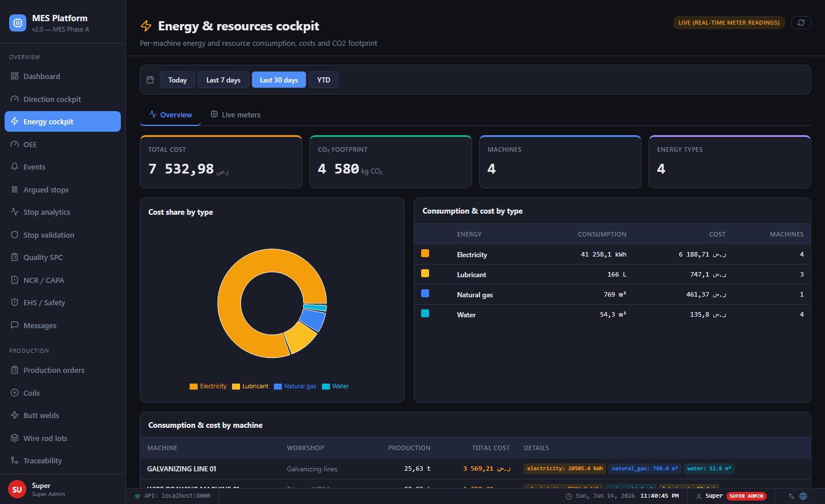
Task: Click the Traceability icon
Action: coord(14,460)
